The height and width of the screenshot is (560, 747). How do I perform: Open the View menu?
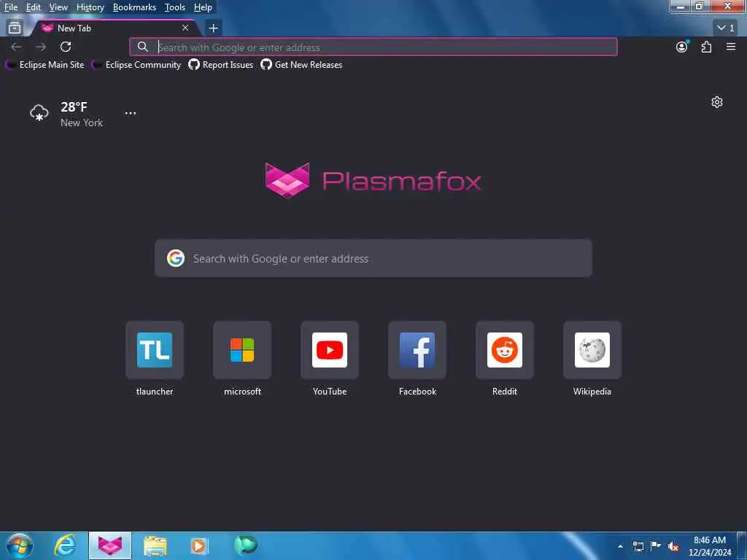tap(58, 7)
